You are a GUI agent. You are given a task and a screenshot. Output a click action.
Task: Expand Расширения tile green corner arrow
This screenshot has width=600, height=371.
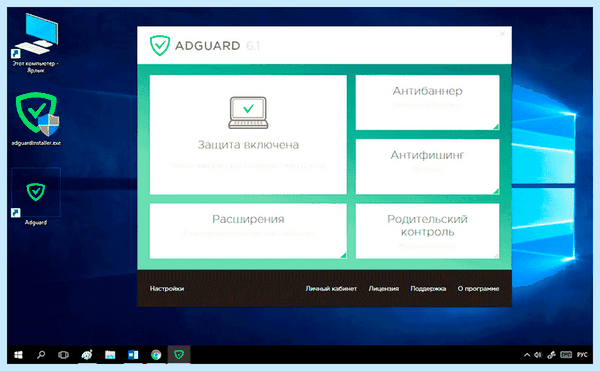point(343,255)
